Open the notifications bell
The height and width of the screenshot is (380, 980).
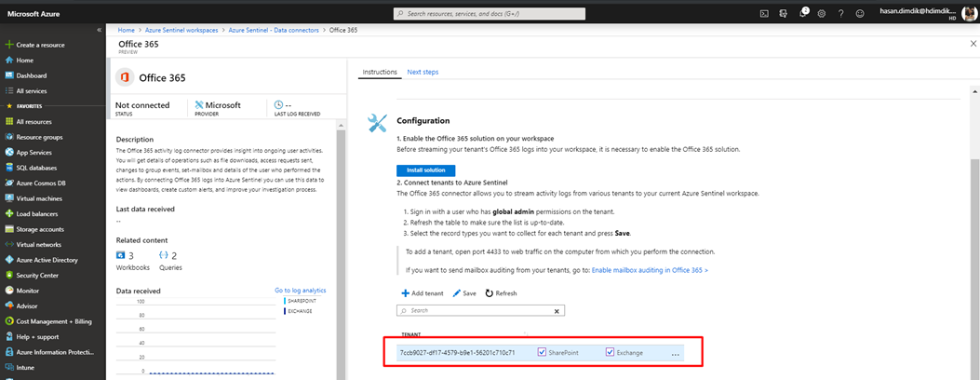pyautogui.click(x=803, y=13)
